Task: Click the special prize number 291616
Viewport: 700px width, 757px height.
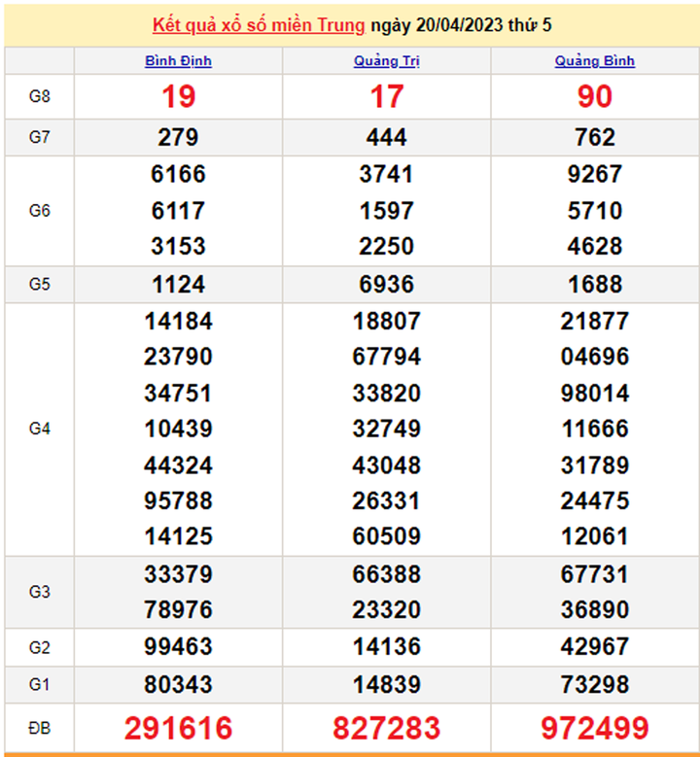Action: point(178,728)
